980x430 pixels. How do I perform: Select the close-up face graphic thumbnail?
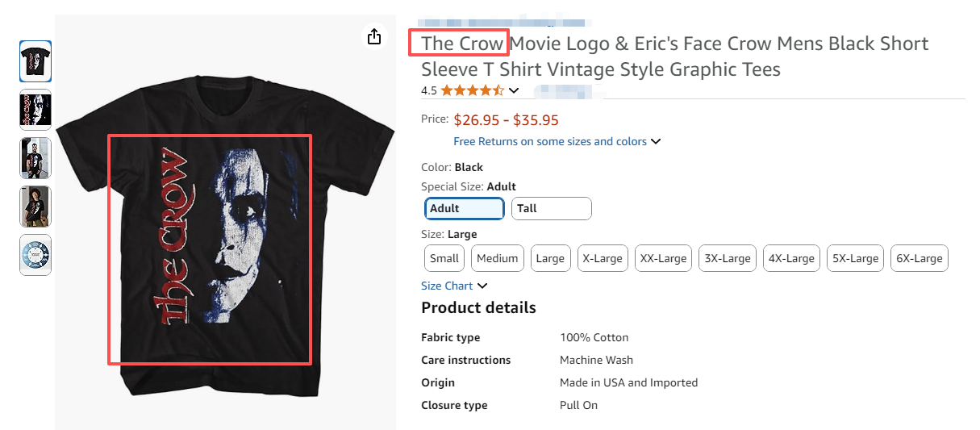click(35, 110)
